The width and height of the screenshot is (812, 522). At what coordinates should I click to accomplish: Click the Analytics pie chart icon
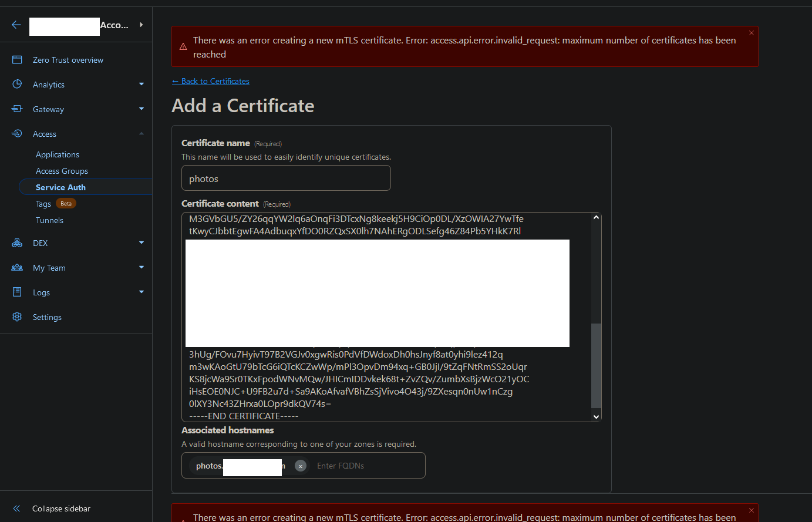pyautogui.click(x=17, y=85)
